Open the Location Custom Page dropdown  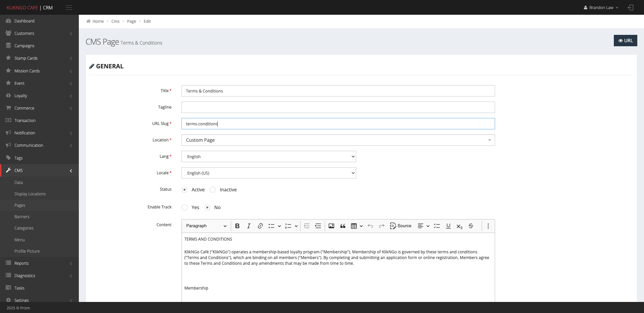coord(338,140)
